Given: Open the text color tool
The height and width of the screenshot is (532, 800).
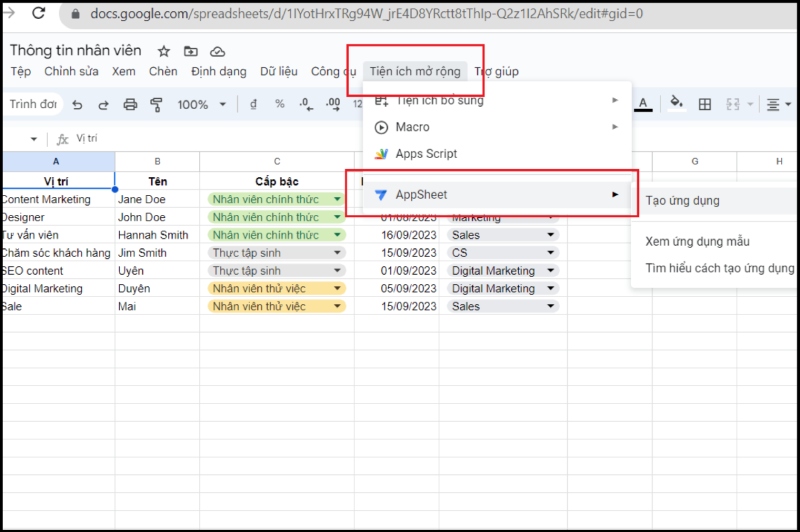Looking at the screenshot, I should 643,104.
